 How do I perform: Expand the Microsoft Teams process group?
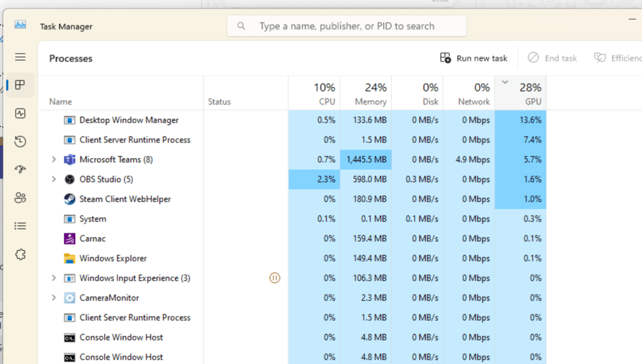click(x=54, y=160)
